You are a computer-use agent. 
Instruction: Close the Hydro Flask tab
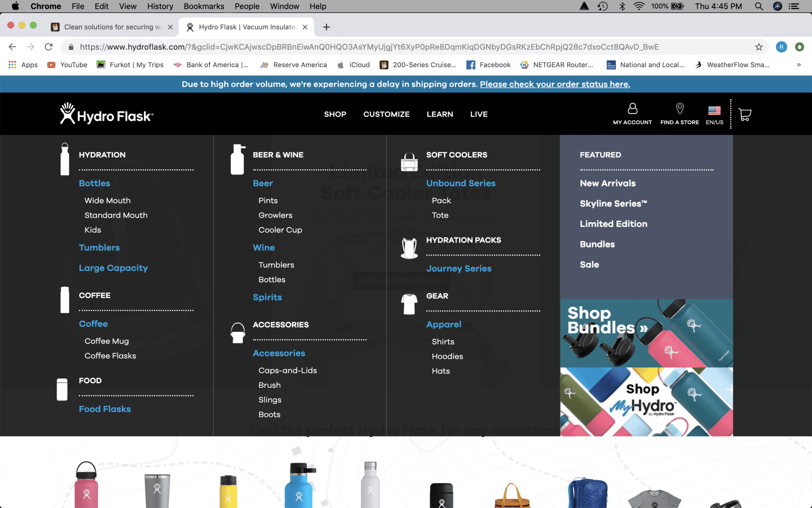[305, 27]
